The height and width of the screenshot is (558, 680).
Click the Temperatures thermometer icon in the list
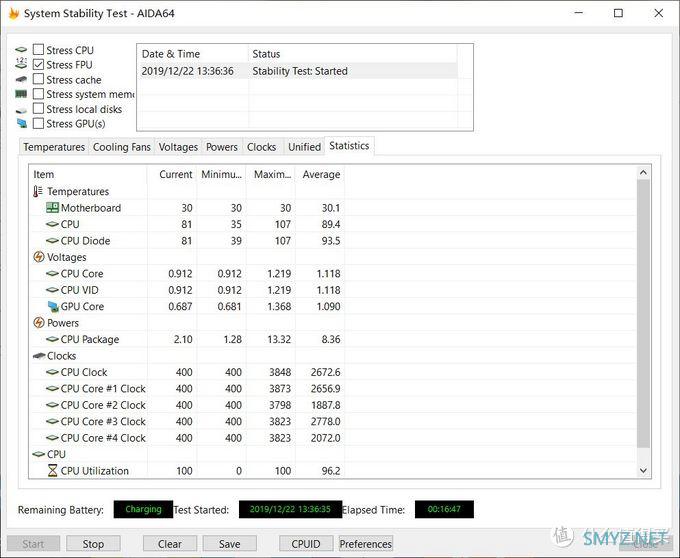[38, 191]
